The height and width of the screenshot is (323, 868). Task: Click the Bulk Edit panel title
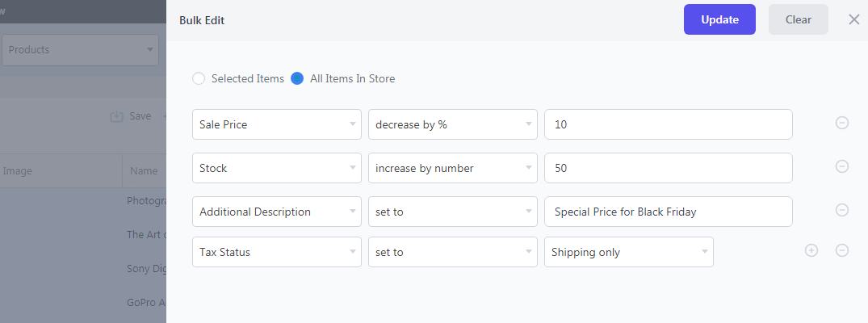click(x=202, y=20)
